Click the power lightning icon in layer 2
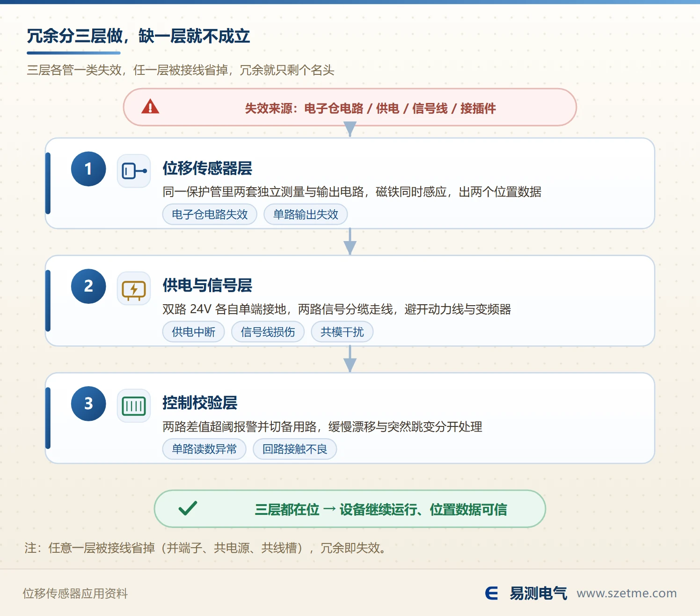700x616 pixels. (x=134, y=288)
